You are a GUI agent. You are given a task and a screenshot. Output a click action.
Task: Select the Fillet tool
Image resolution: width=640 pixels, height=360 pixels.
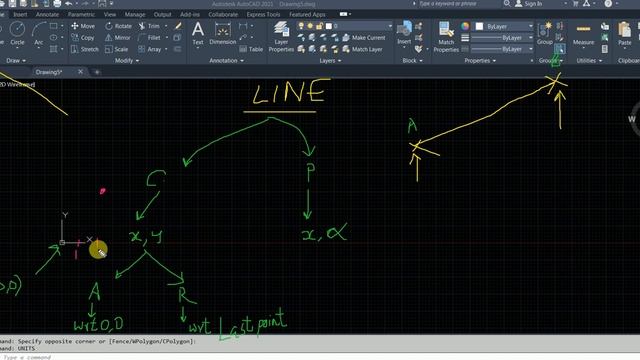point(149,38)
